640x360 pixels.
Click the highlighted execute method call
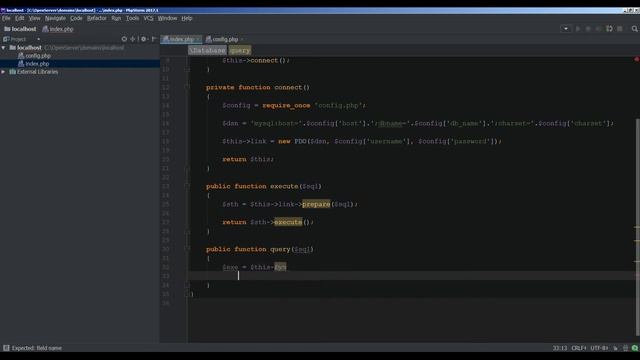[x=288, y=222]
